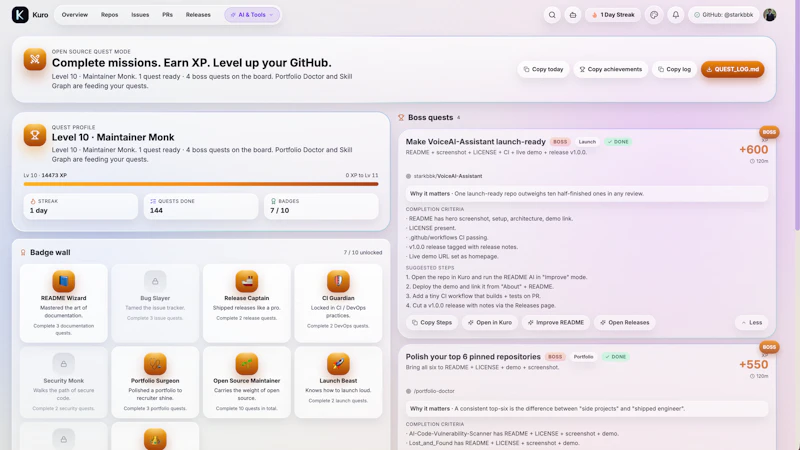Navigate to the Releases tab

point(198,15)
